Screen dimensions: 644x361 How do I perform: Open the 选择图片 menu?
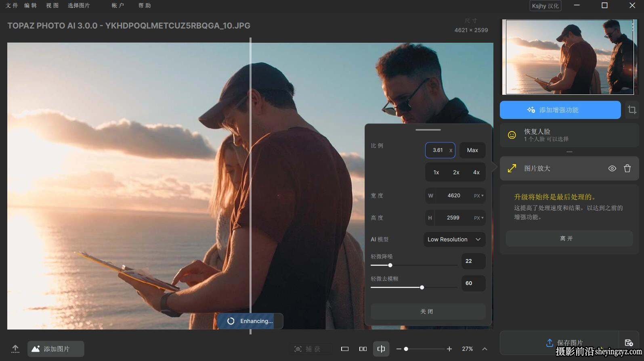(79, 6)
